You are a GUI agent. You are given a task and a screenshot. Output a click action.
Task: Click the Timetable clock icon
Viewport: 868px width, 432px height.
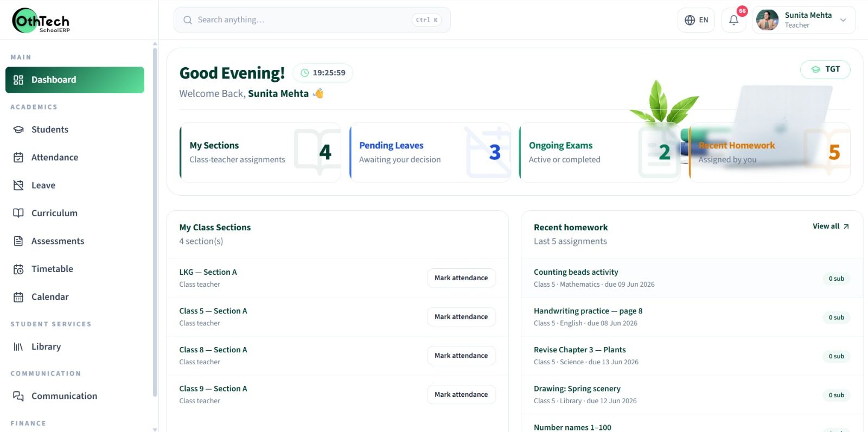point(18,269)
